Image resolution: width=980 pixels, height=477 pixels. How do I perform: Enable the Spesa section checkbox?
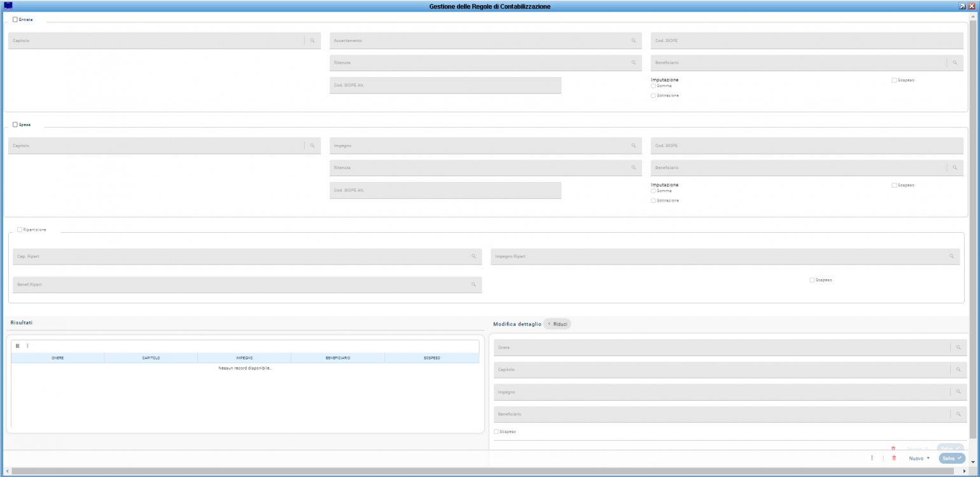15,125
